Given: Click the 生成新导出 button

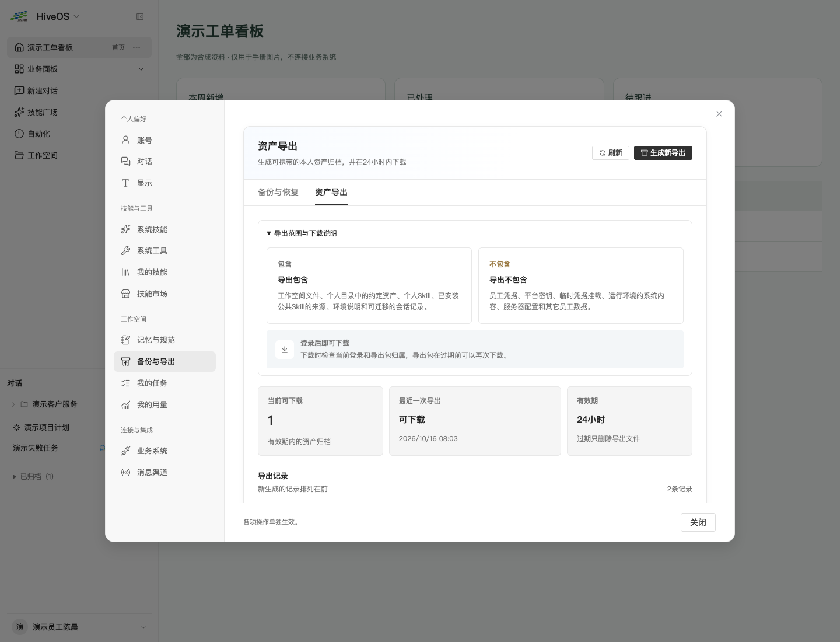Looking at the screenshot, I should [663, 153].
